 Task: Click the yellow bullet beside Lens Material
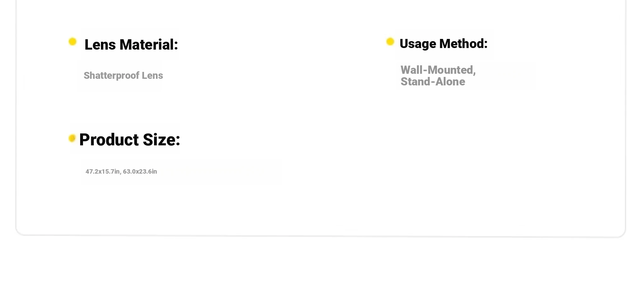tap(73, 42)
